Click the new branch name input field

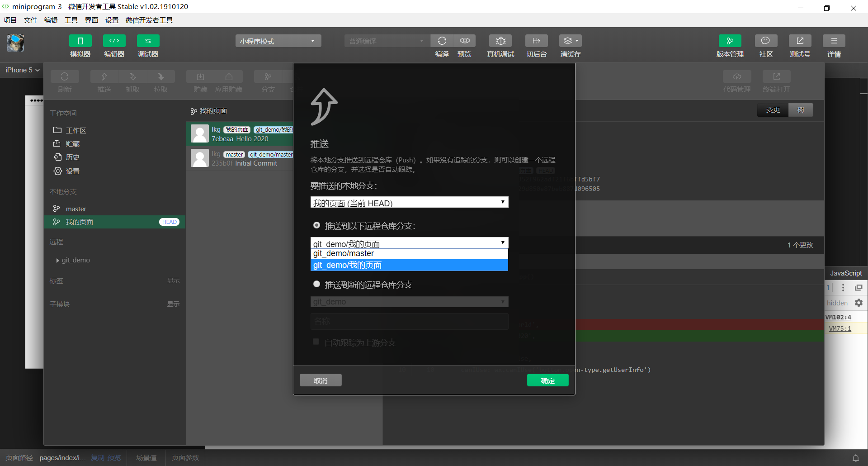click(410, 321)
